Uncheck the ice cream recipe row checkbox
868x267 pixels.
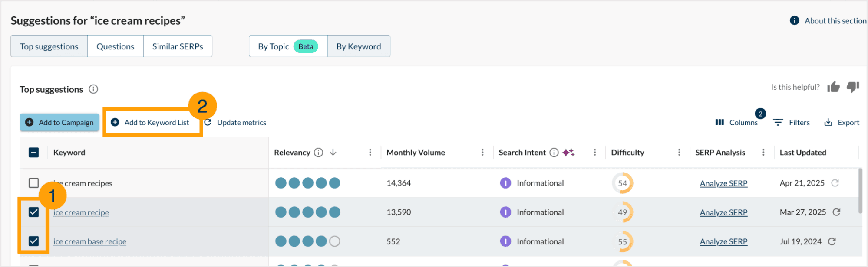click(33, 212)
